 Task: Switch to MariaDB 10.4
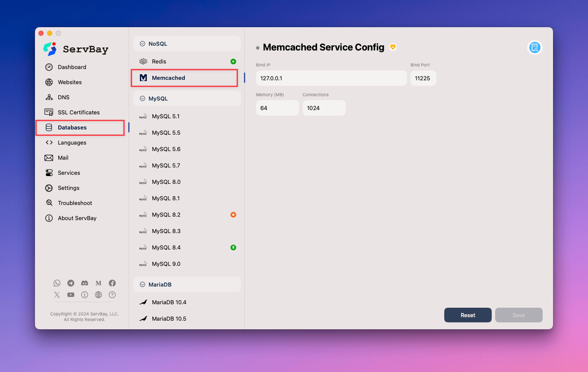pos(169,302)
